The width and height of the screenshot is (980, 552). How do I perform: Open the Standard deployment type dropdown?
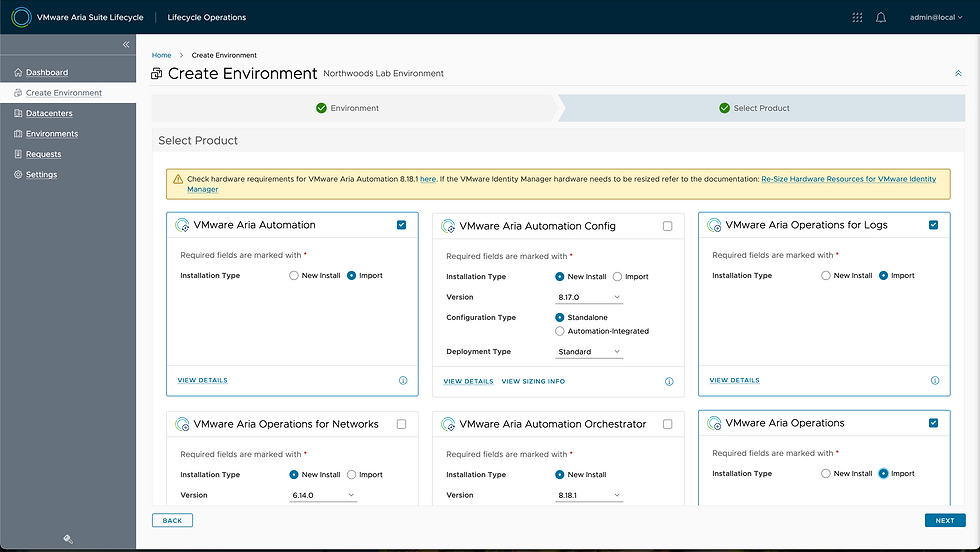[x=589, y=352]
